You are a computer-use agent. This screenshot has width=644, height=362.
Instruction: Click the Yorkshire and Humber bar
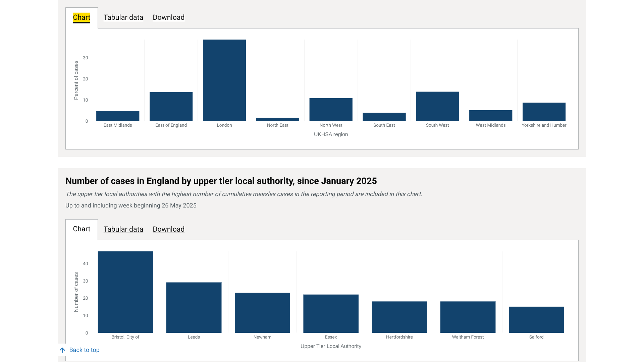point(544,112)
